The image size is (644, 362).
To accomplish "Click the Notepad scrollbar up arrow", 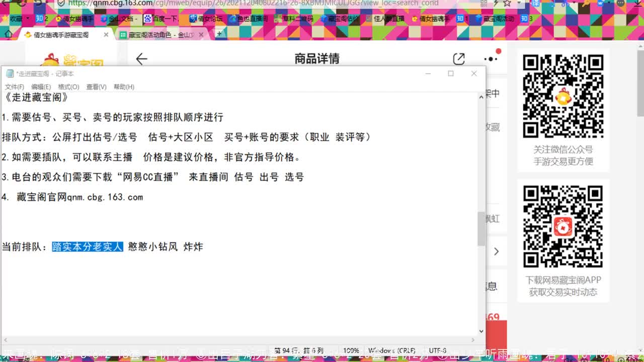I will coord(481,97).
